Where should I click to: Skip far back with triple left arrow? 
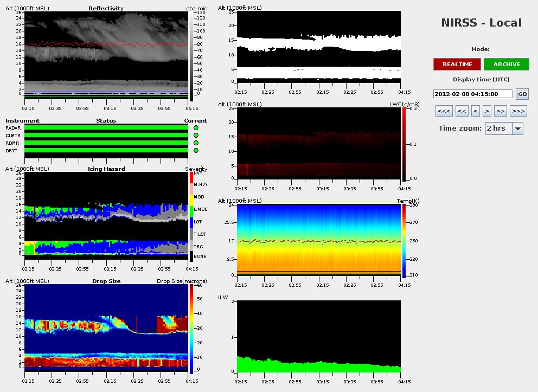click(x=444, y=111)
